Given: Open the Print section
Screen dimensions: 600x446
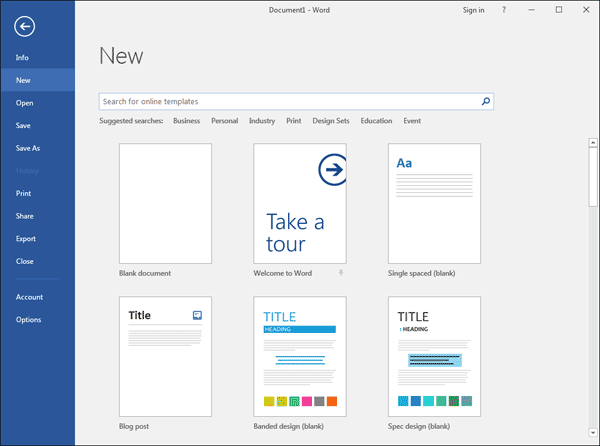Looking at the screenshot, I should [24, 193].
